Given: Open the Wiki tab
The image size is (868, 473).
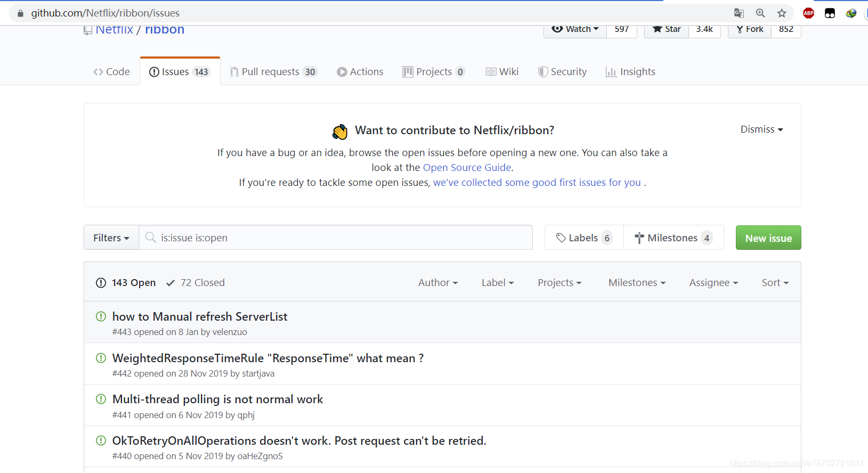Looking at the screenshot, I should [502, 72].
